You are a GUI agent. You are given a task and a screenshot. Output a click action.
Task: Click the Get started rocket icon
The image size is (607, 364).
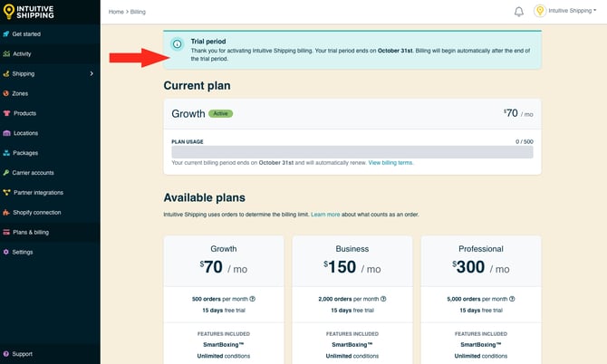pos(6,34)
